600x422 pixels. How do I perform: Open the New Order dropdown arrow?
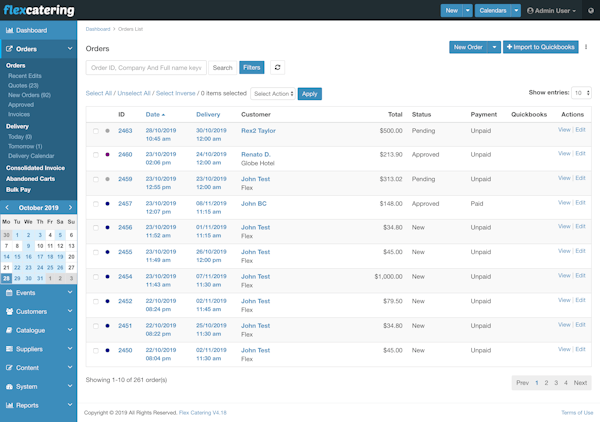(x=494, y=47)
